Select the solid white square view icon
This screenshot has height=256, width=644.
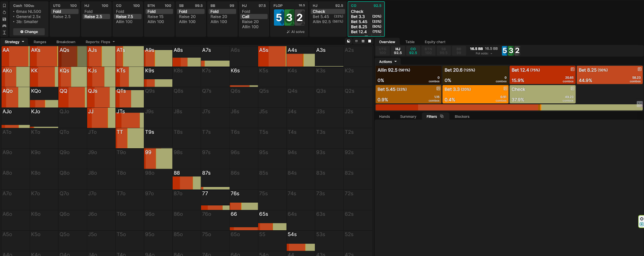(x=369, y=41)
